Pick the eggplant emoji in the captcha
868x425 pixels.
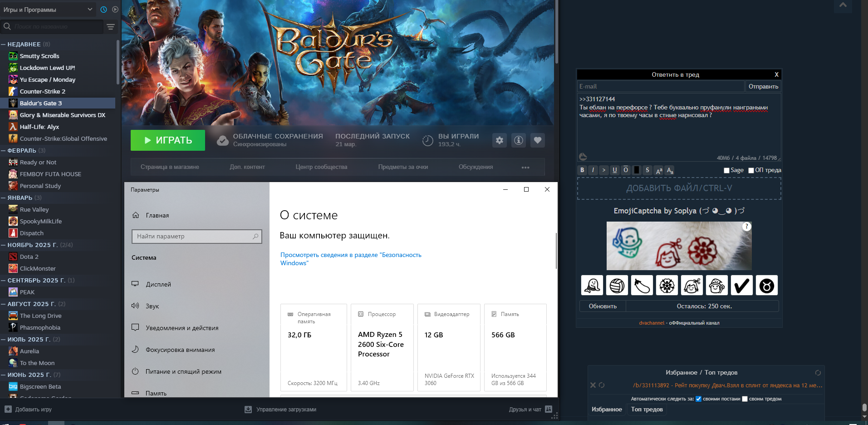coord(642,285)
